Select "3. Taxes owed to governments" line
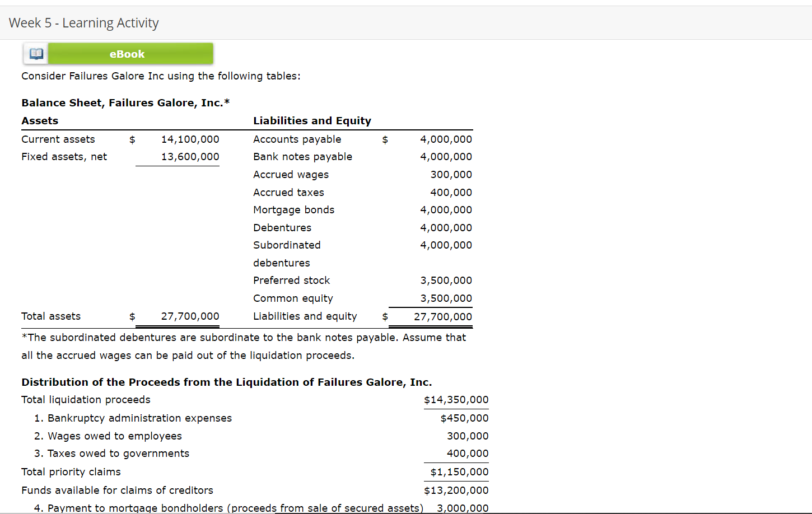 [111, 454]
